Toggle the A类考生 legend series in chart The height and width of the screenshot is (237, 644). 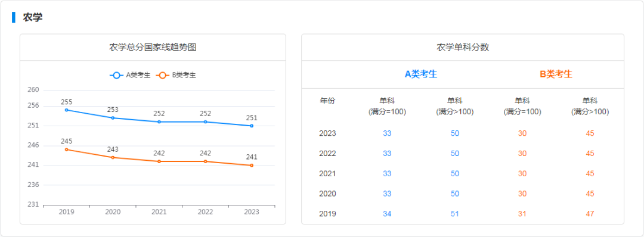pos(130,76)
